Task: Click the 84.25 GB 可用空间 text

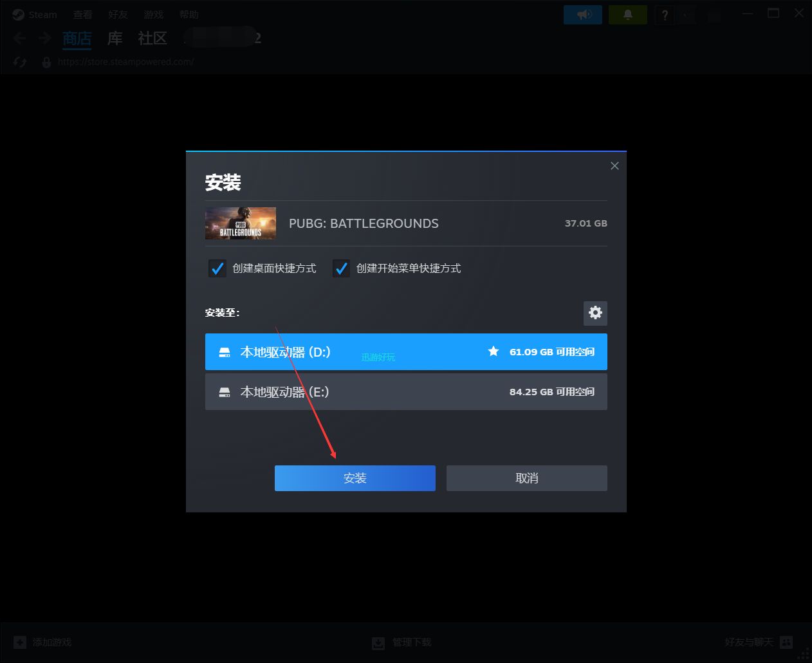Action: tap(552, 392)
